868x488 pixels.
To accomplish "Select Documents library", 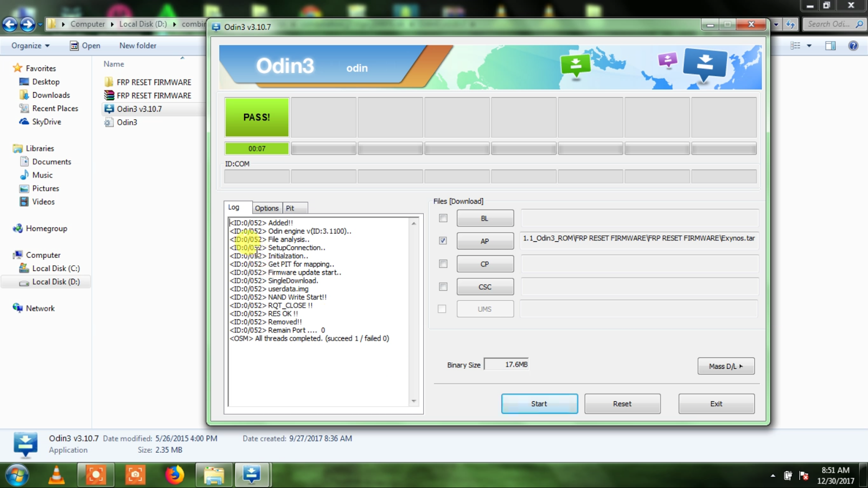I will click(52, 162).
